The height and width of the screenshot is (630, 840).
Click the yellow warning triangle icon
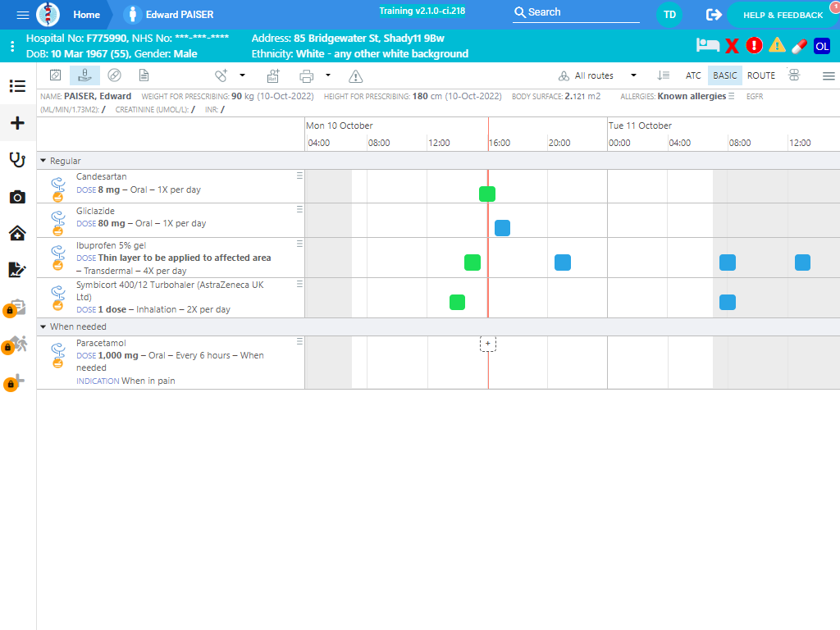(777, 46)
